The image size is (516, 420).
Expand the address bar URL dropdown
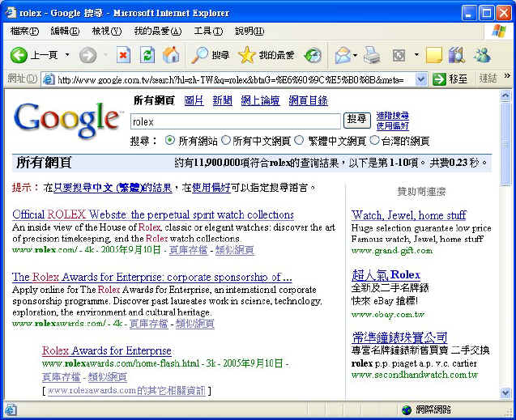coord(421,79)
